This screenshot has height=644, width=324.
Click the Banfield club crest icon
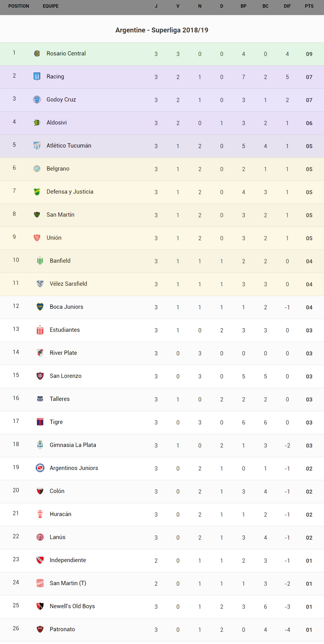[40, 261]
